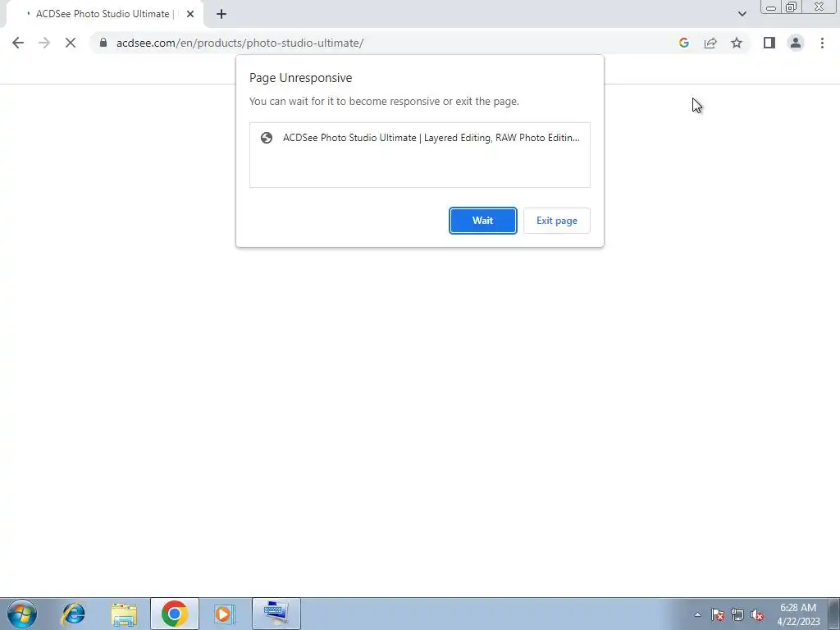This screenshot has height=630, width=840.
Task: Click the Exit page button
Action: (557, 221)
